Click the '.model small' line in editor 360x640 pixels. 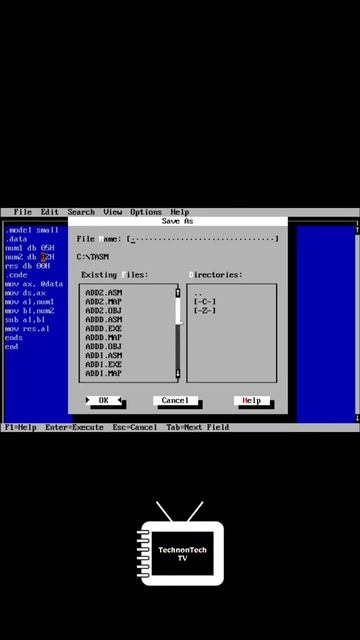32,230
